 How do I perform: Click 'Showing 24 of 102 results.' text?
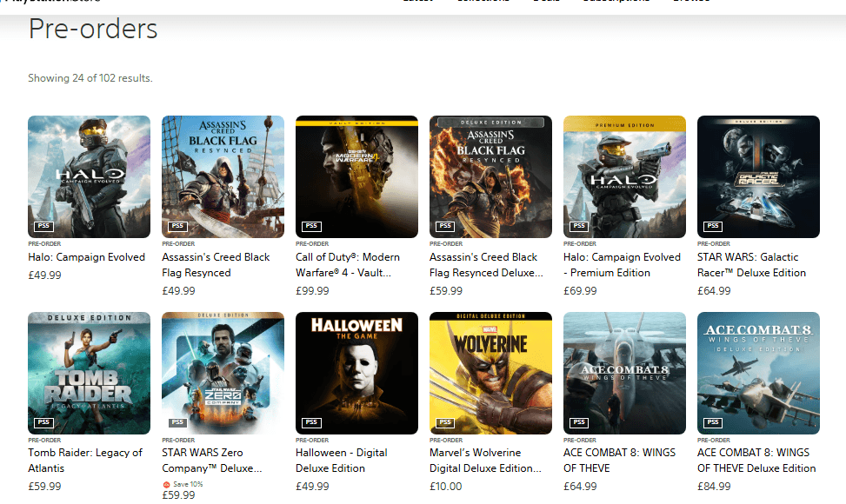pyautogui.click(x=90, y=78)
